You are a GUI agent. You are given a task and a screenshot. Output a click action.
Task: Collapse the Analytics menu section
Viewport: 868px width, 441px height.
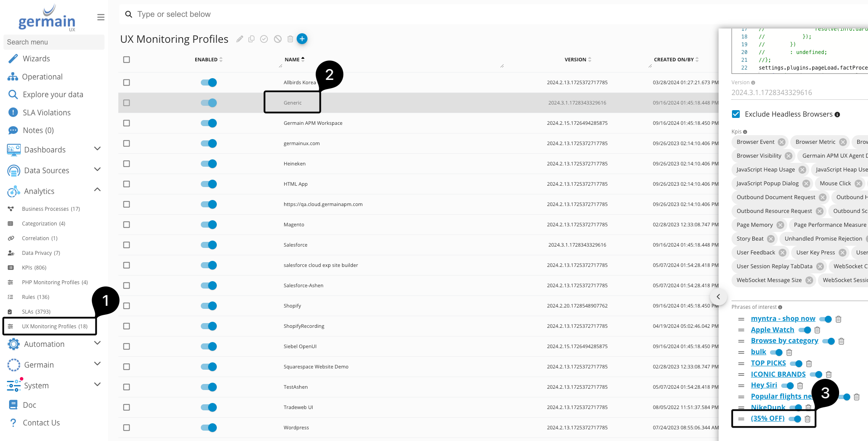(x=97, y=190)
